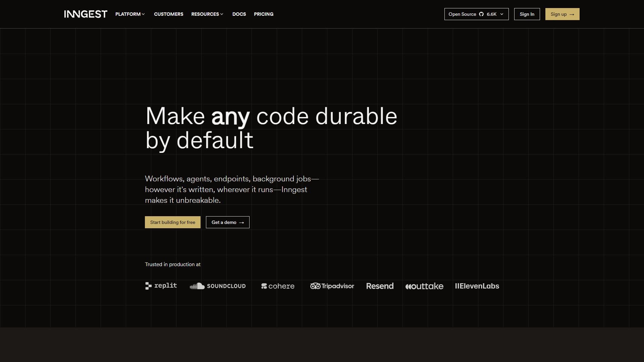Click the Resend logo

[x=380, y=286]
